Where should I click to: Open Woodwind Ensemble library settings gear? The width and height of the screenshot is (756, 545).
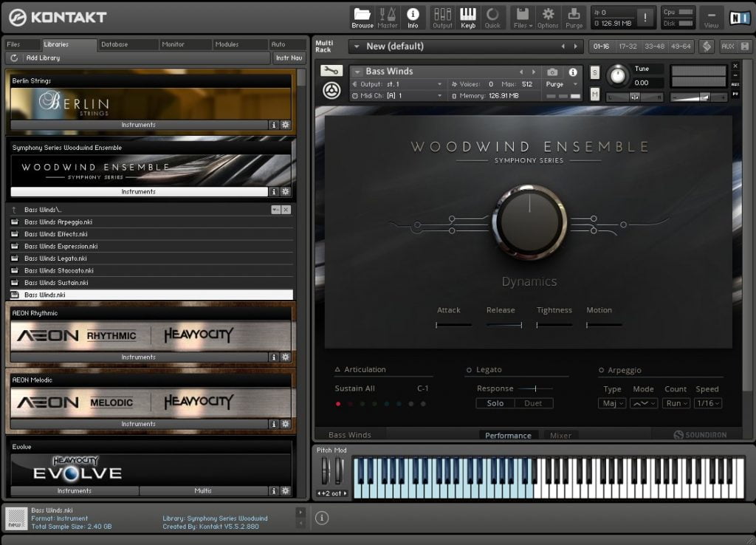pyautogui.click(x=286, y=191)
